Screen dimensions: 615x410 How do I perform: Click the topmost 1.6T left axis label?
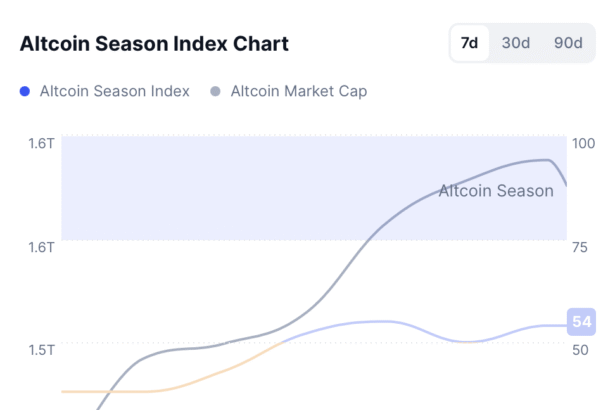(x=42, y=144)
